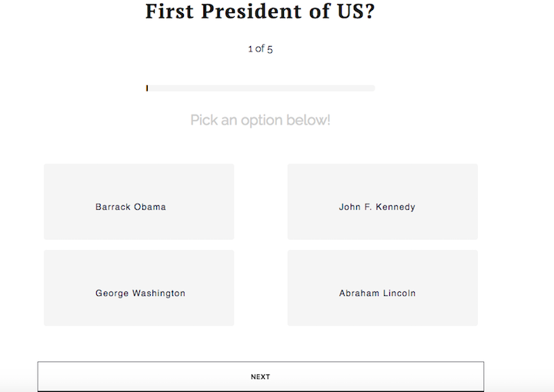This screenshot has width=554, height=392.
Task: Click the unfilled gray portion of the progress bar
Action: coord(262,88)
